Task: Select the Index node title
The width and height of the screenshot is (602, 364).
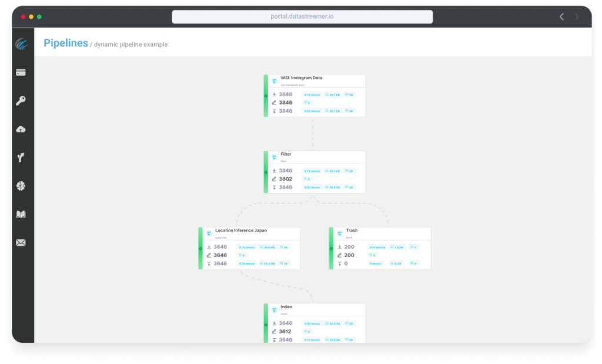Action: (286, 307)
